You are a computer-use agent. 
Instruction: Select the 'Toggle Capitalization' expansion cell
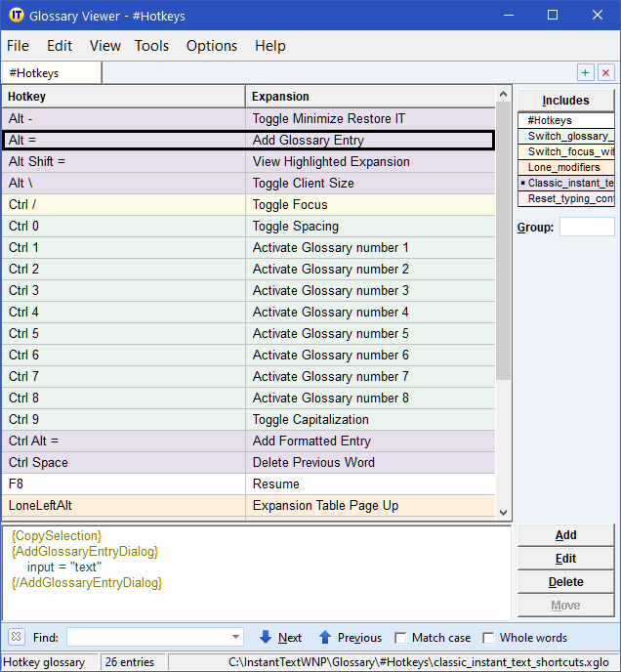(x=371, y=419)
